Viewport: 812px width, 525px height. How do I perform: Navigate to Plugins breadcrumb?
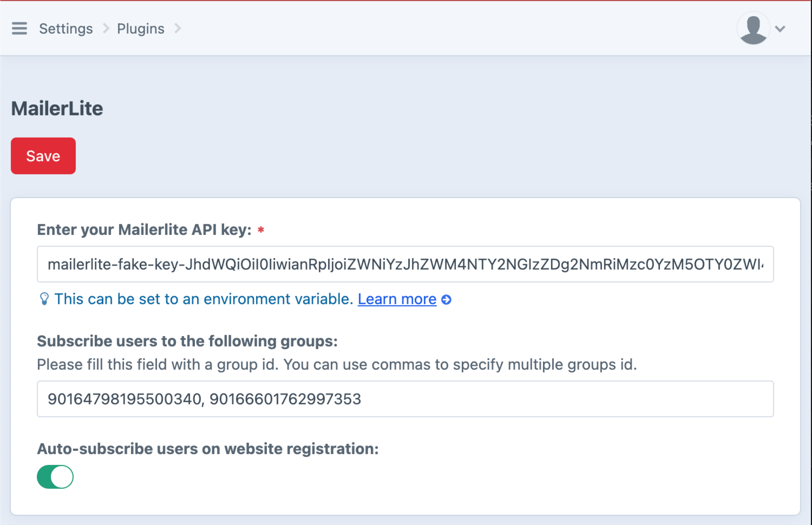click(x=141, y=29)
